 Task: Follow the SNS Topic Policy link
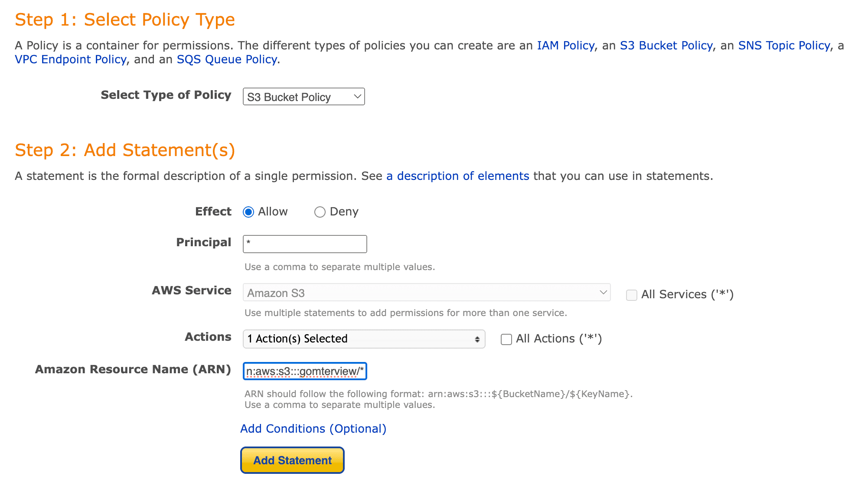[x=784, y=46]
